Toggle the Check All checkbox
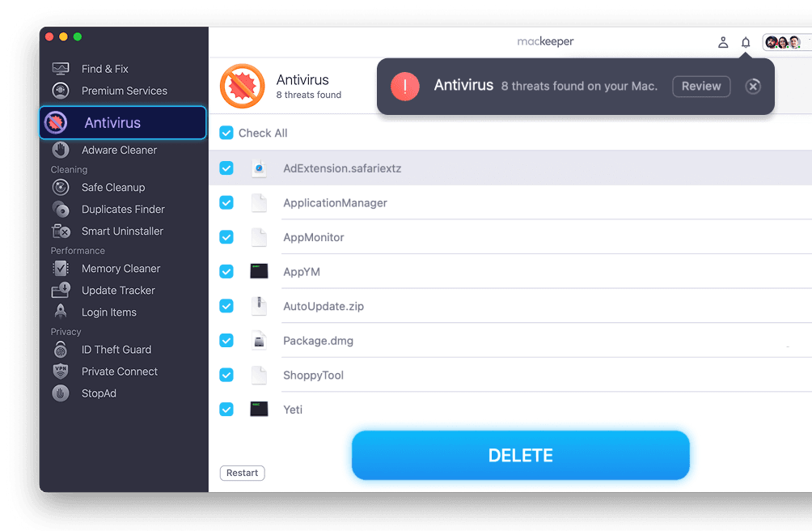 226,133
